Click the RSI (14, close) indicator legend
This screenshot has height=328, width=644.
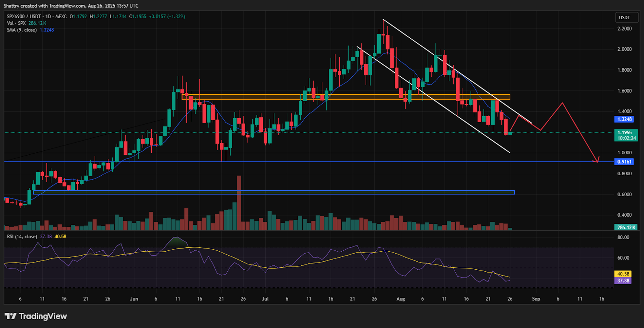(x=22, y=237)
